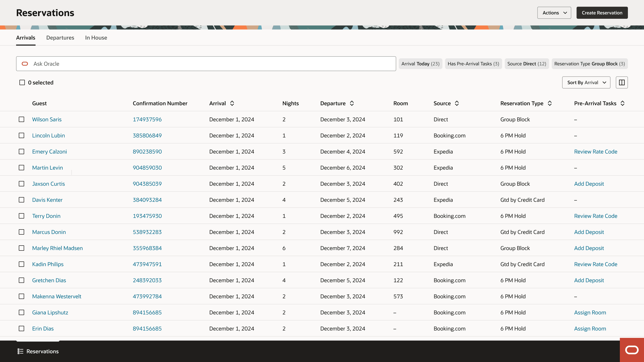Click Reservation Type sort arrows icon
Screen dimensions: 644x362
coord(549,103)
